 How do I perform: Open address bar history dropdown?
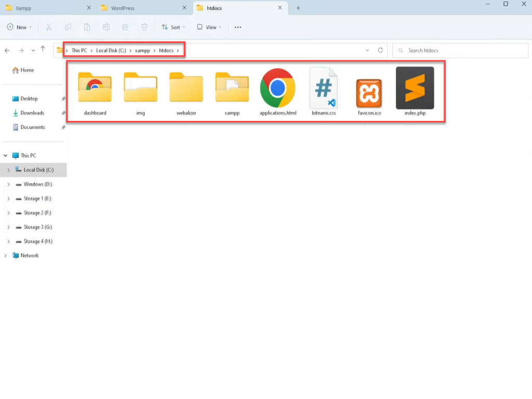[367, 50]
